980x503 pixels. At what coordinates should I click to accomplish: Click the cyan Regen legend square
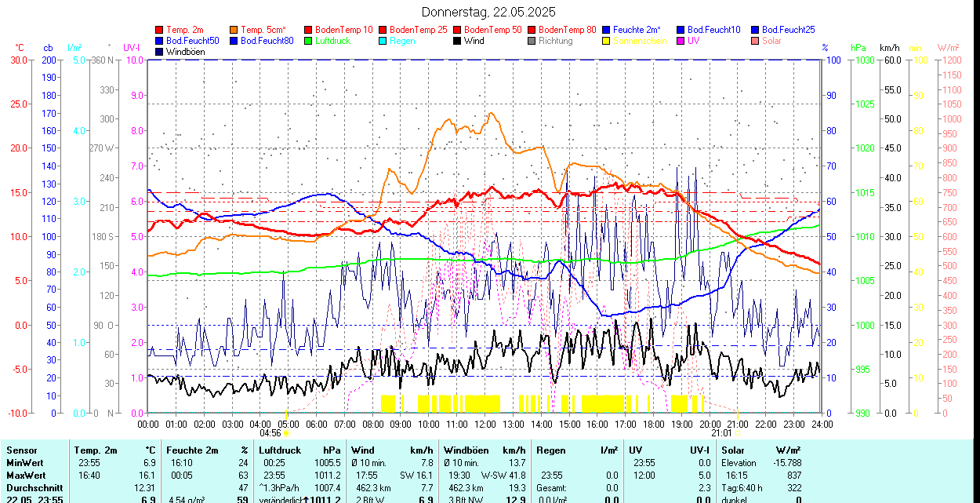[x=383, y=41]
